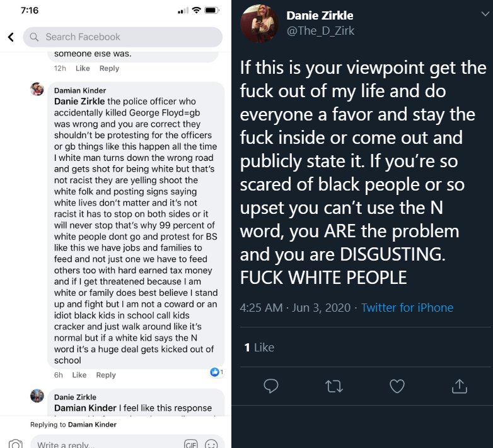Tap the retweet icon
Image resolution: width=493 pixels, height=448 pixels.
click(334, 386)
